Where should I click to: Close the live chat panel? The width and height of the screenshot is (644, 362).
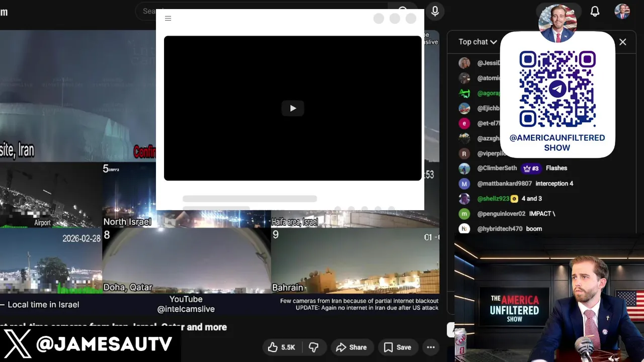[623, 42]
